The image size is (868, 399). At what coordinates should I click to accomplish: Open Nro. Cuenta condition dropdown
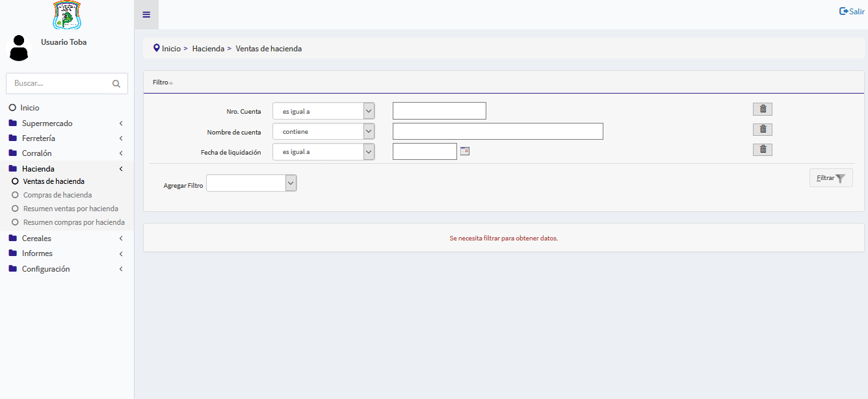click(323, 111)
